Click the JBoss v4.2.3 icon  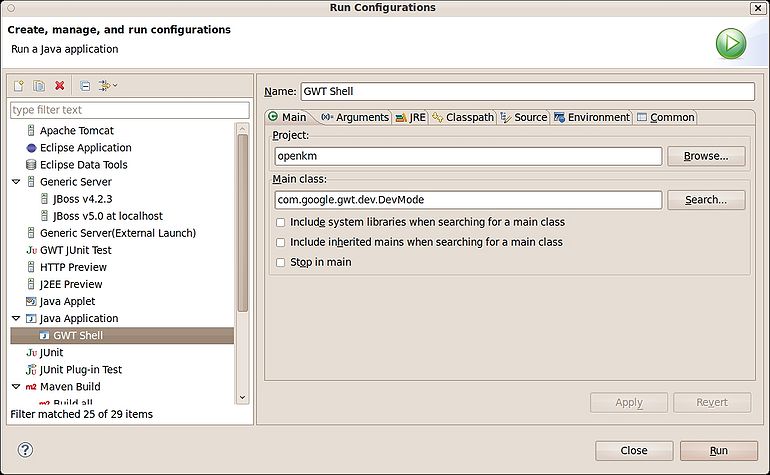(44, 199)
